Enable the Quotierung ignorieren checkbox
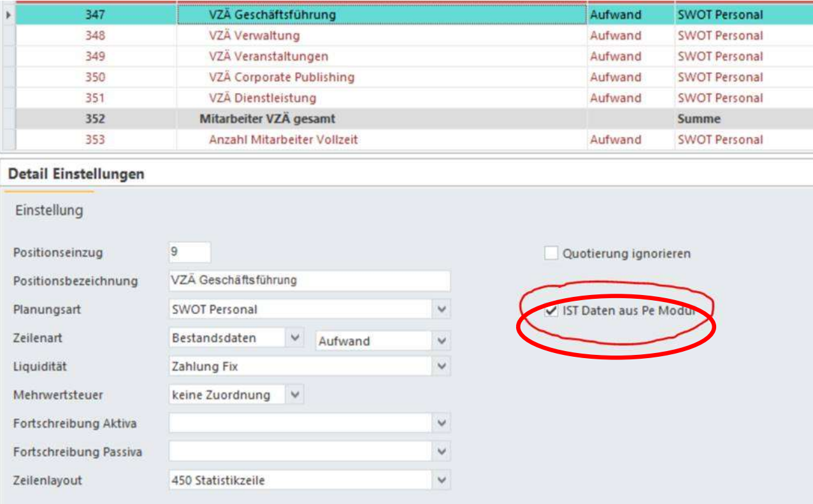 [551, 254]
